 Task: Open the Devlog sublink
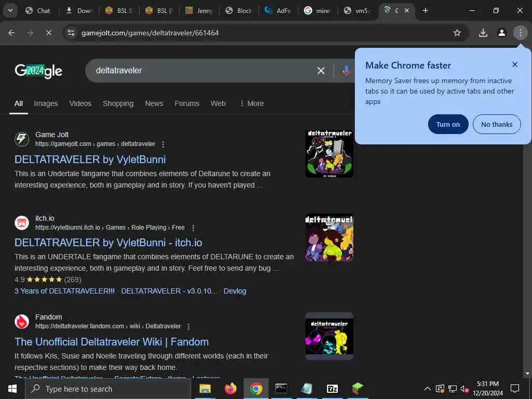pyautogui.click(x=235, y=291)
